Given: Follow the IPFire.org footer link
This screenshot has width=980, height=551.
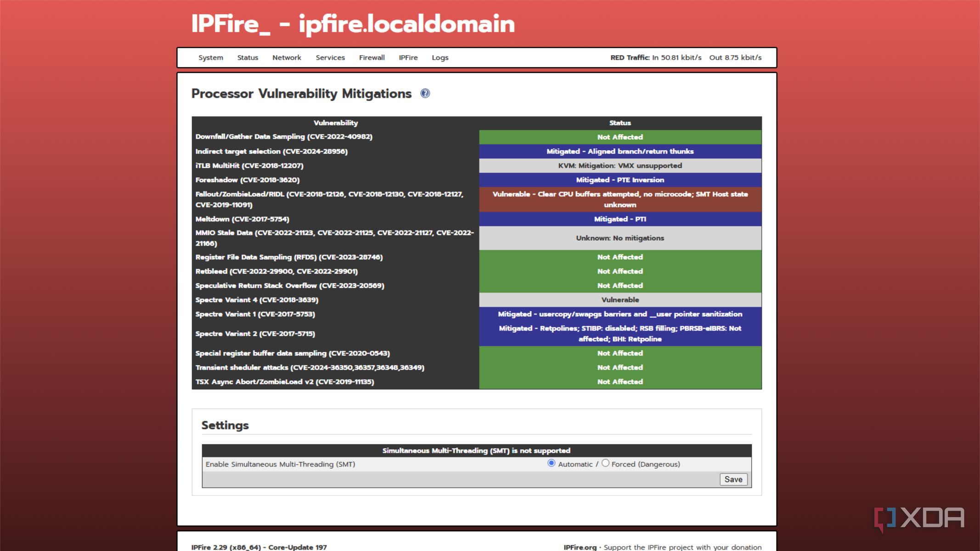Looking at the screenshot, I should 580,547.
